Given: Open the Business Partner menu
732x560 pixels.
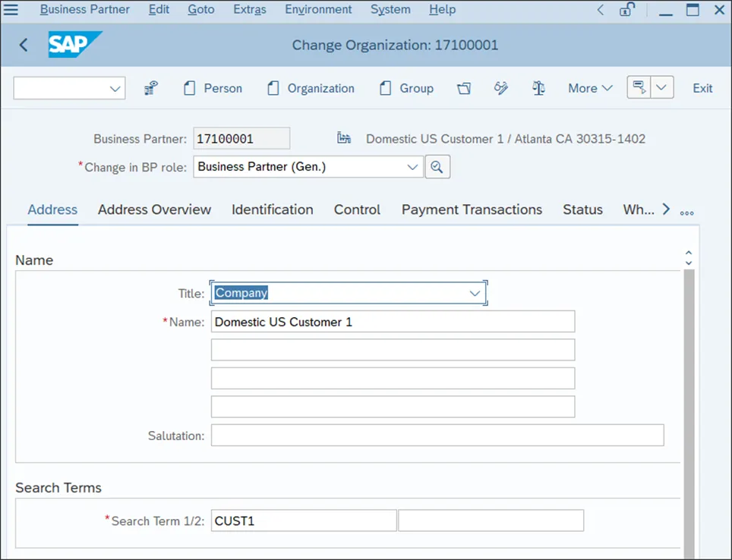Looking at the screenshot, I should [84, 9].
